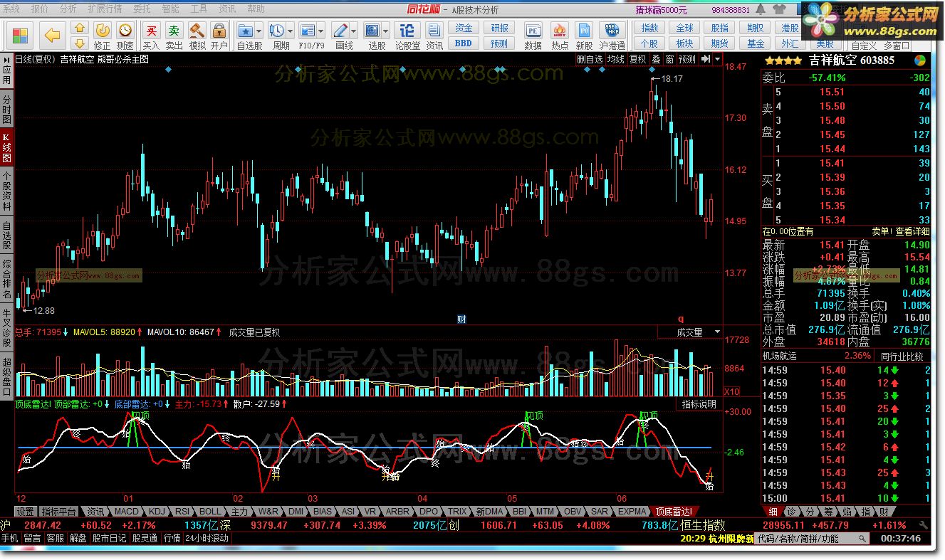The height and width of the screenshot is (560, 945).
Task: Click the down arrow toolbar icon
Action: pyautogui.click(x=80, y=43)
